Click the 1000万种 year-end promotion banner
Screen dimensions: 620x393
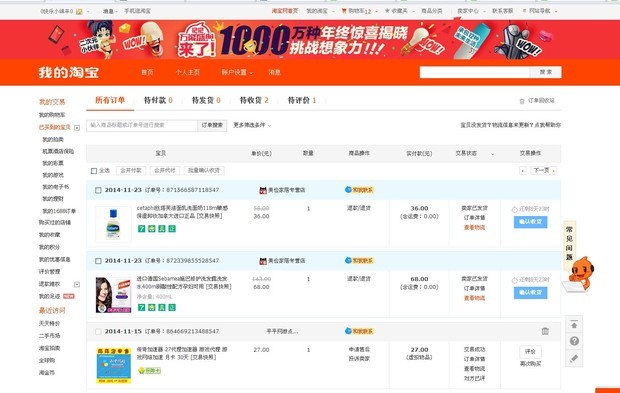310,40
